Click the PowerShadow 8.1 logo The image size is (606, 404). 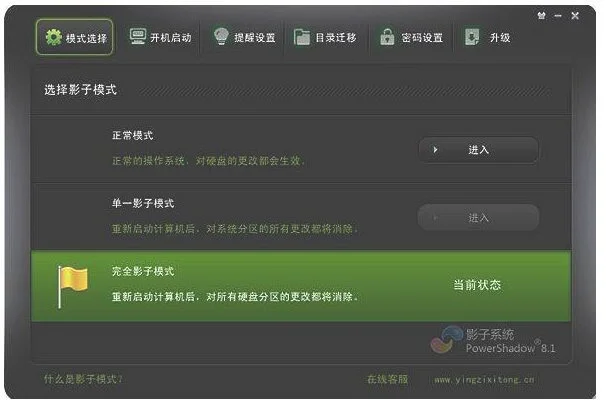(x=493, y=340)
